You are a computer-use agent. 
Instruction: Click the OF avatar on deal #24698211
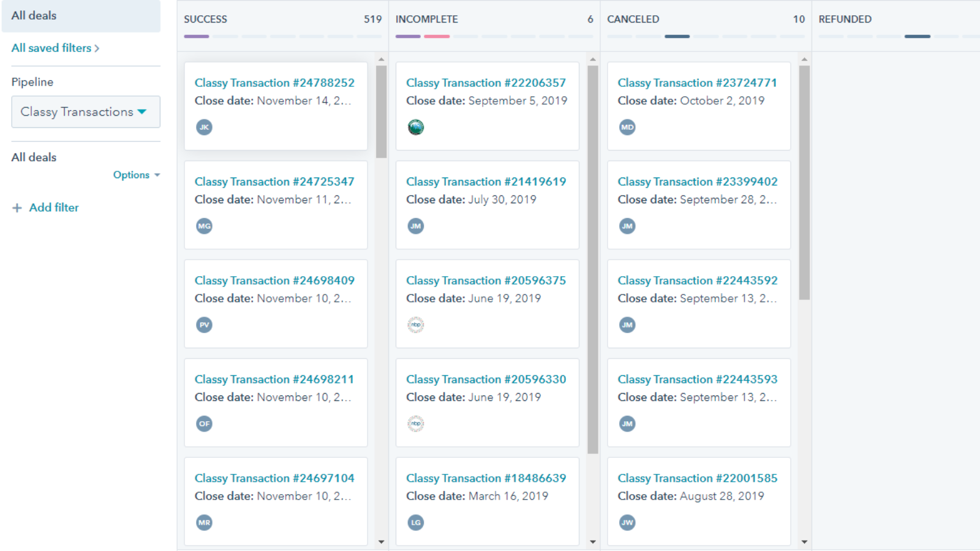[204, 424]
